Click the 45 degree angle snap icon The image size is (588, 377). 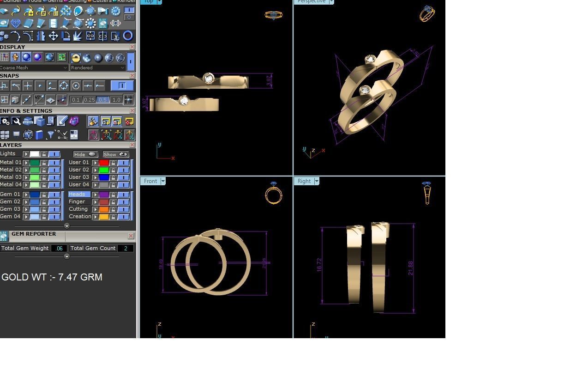click(39, 99)
